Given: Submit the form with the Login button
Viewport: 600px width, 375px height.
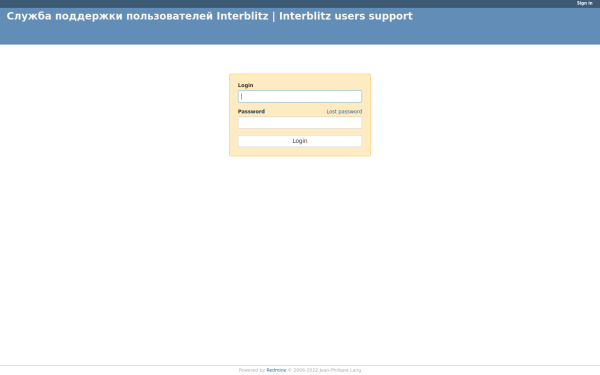Looking at the screenshot, I should tap(300, 141).
